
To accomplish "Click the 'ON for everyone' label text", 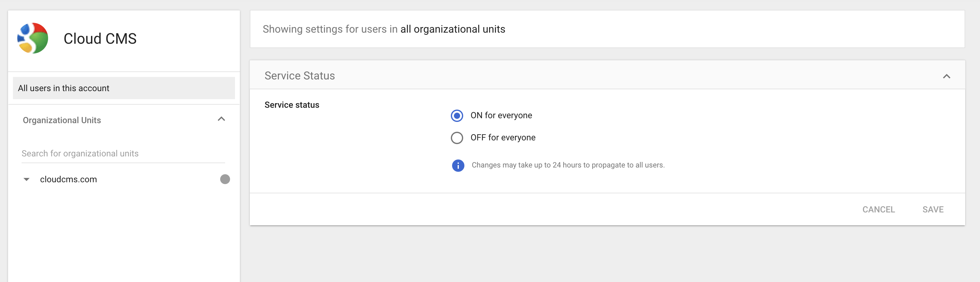I will pos(501,115).
